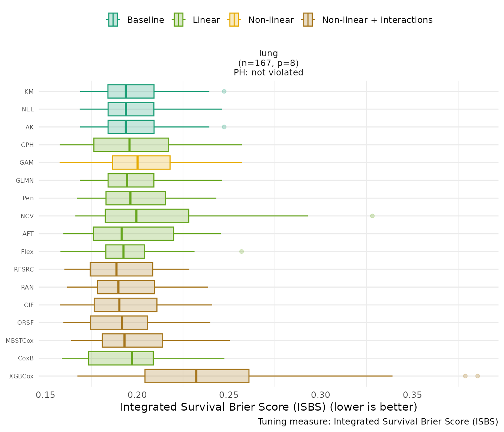Click the Flex row outlier point
This screenshot has width=504, height=432.
click(x=241, y=252)
